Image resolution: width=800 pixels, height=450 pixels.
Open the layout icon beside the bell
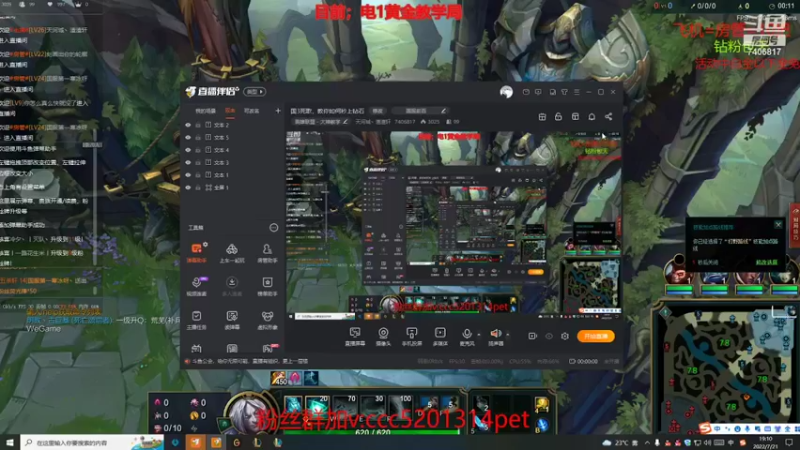coord(575,117)
